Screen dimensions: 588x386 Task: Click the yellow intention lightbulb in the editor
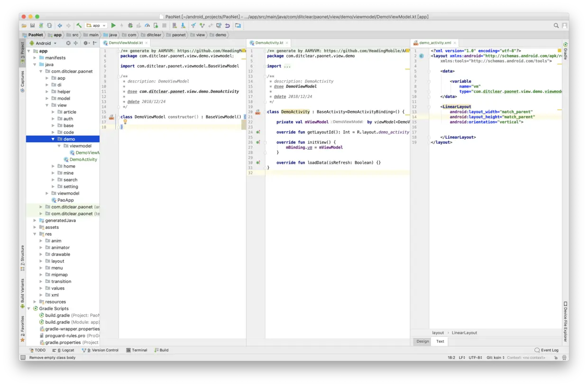pyautogui.click(x=125, y=122)
